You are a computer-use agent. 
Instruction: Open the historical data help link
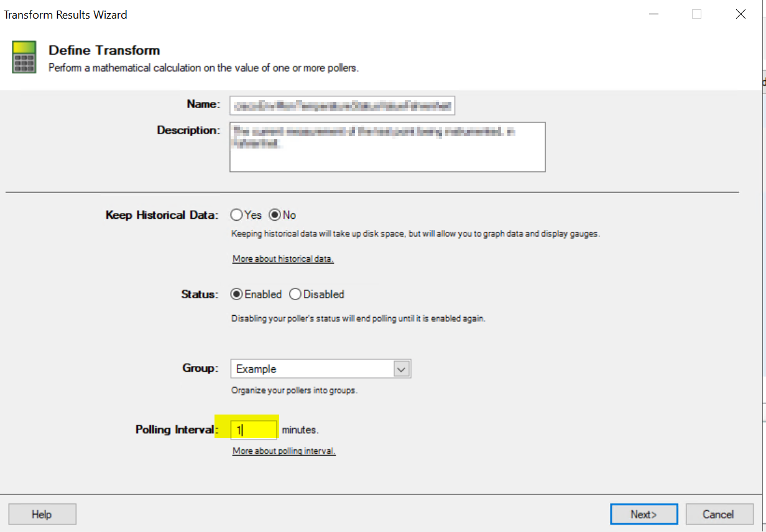282,259
